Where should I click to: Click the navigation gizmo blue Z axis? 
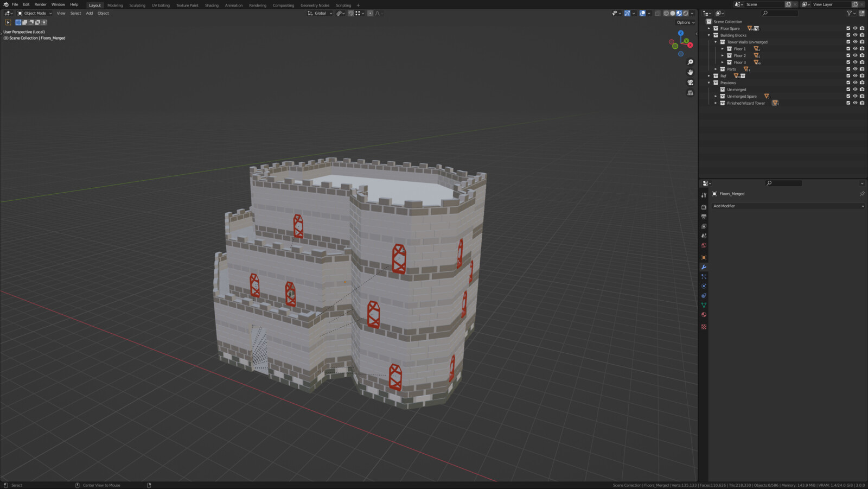[x=680, y=33]
